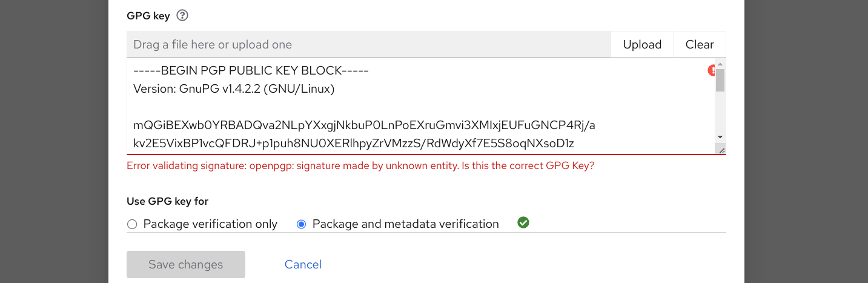Select Package verification only option

click(x=132, y=224)
